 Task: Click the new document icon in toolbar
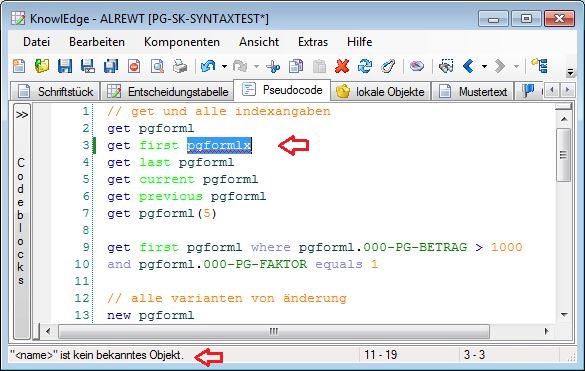tap(19, 66)
